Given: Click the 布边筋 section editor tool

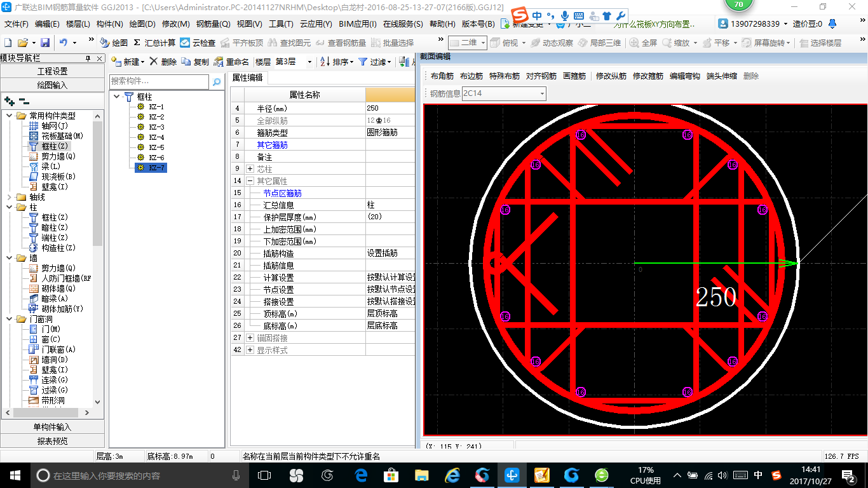Looking at the screenshot, I should (471, 76).
